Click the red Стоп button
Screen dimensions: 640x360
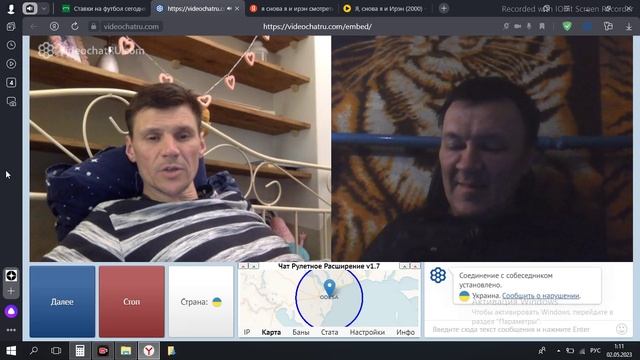(131, 302)
